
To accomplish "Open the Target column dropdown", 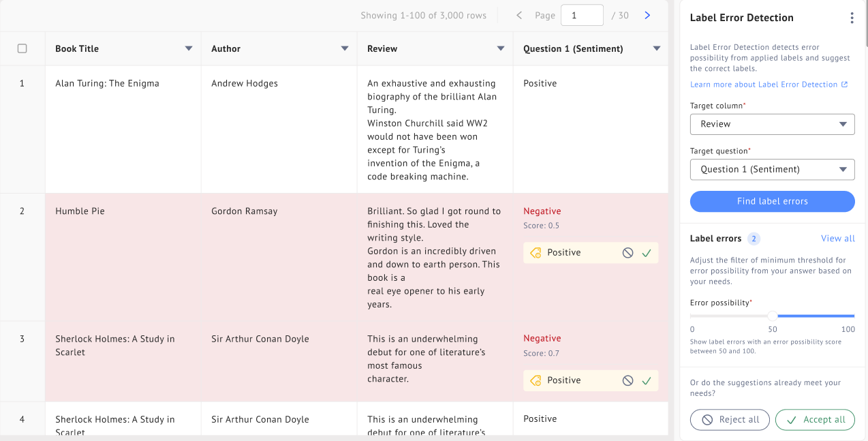I will coord(772,124).
